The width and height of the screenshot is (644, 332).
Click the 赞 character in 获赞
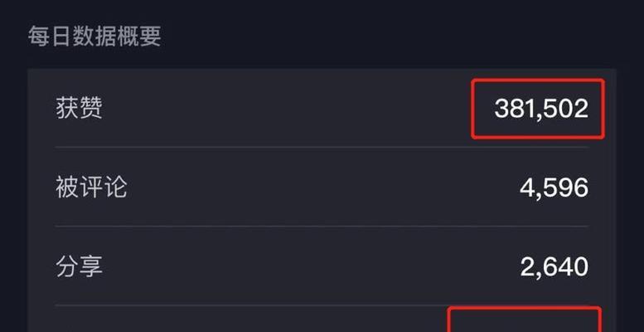(x=91, y=109)
